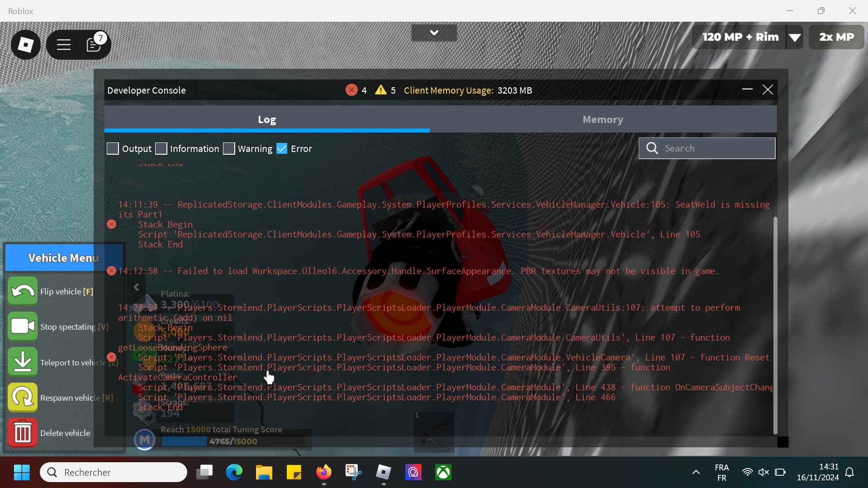Click the Teleport to vehicle icon
The image size is (868, 488).
[x=22, y=362]
